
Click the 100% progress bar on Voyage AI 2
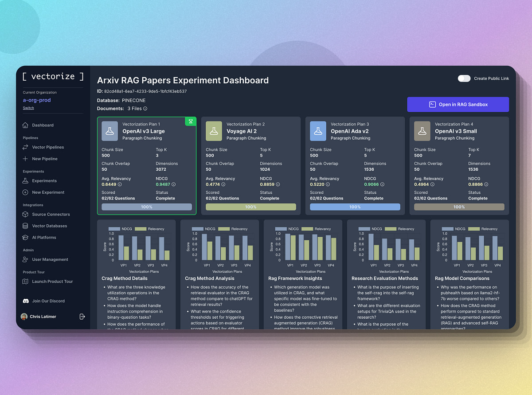pos(250,207)
